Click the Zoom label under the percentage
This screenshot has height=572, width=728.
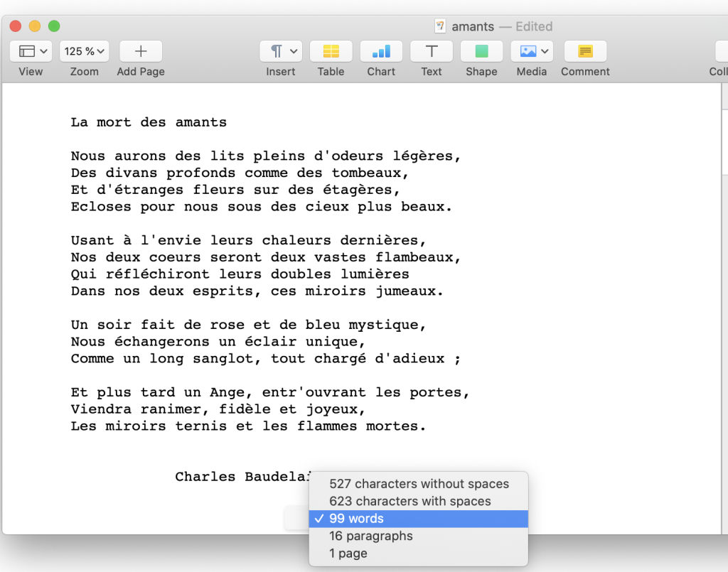(84, 72)
